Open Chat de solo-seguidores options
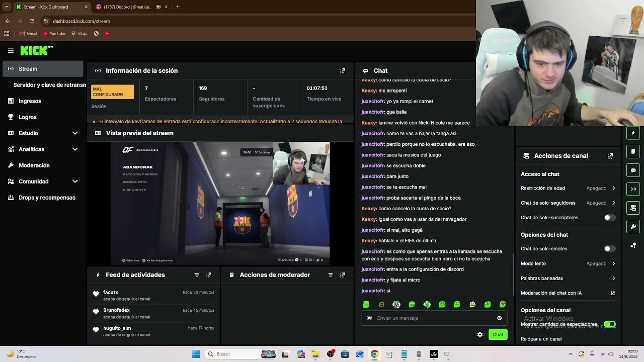Viewport: 644px width, 362px height. [x=568, y=203]
